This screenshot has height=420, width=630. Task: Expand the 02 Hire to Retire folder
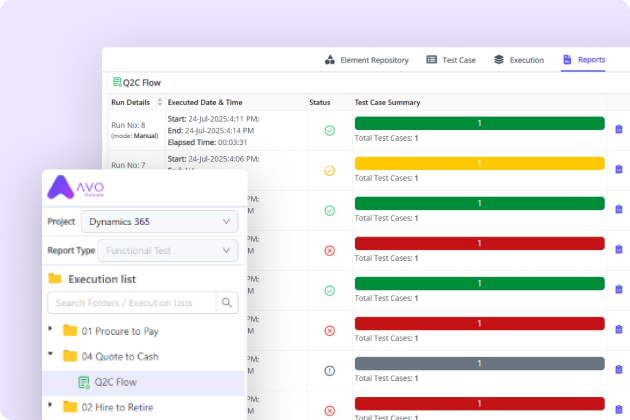point(51,405)
